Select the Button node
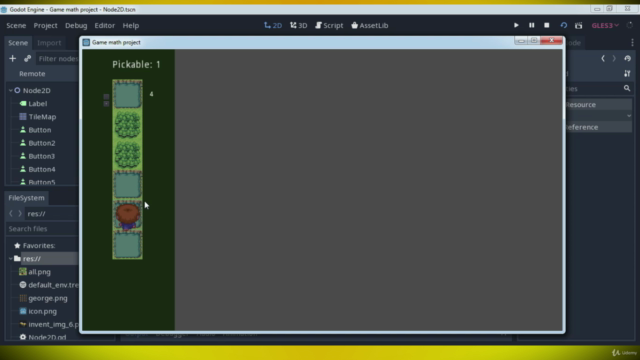Image resolution: width=640 pixels, height=360 pixels. pos(40,130)
